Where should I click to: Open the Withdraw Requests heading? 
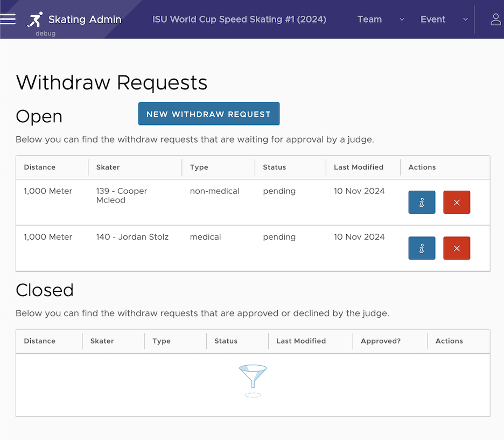[x=111, y=82]
